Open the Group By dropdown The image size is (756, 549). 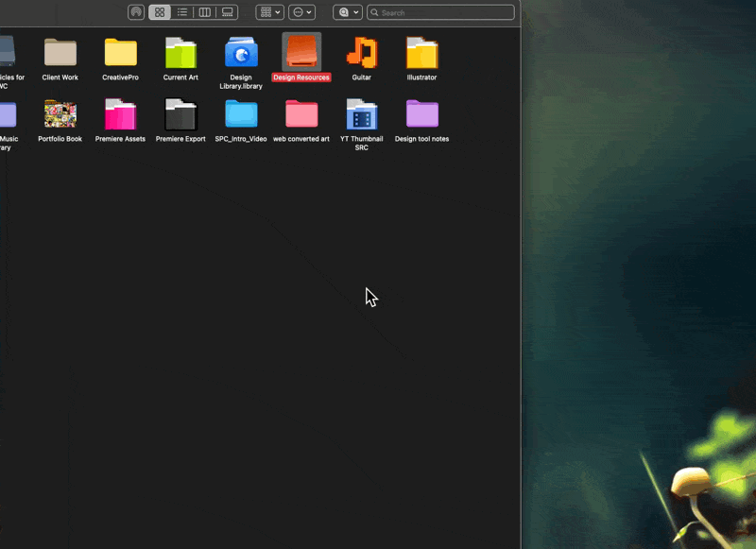[269, 12]
